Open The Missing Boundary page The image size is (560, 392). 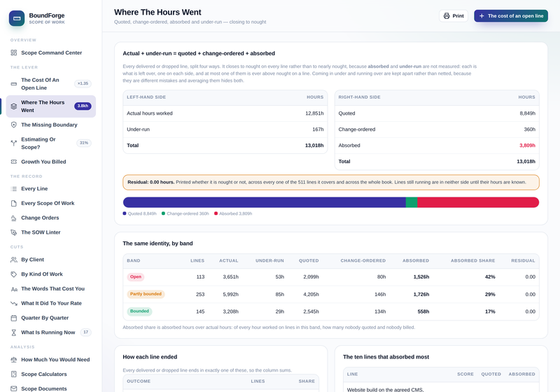[51, 125]
